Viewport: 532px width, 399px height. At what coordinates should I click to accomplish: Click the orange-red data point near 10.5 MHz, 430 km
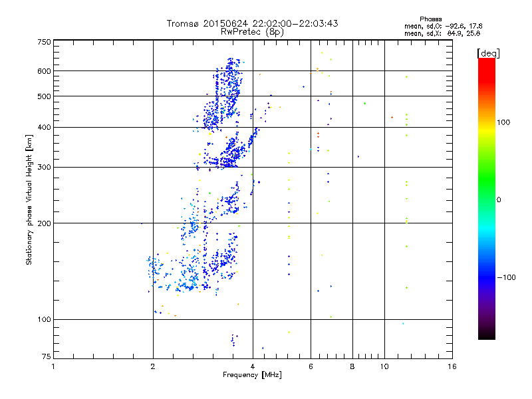(x=392, y=118)
